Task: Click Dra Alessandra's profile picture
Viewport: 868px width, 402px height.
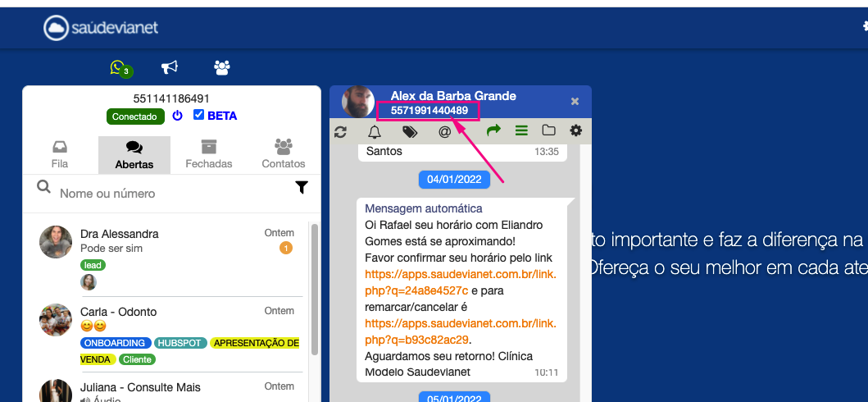Action: tap(56, 241)
